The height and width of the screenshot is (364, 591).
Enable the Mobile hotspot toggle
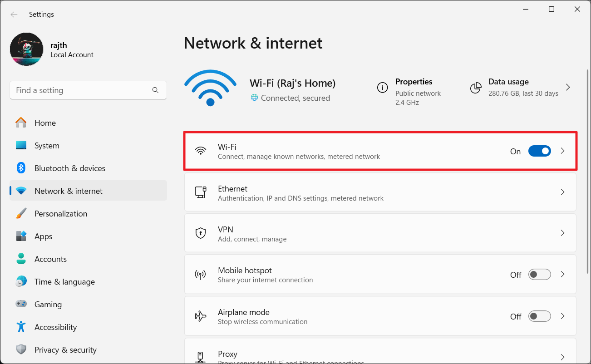[539, 275]
